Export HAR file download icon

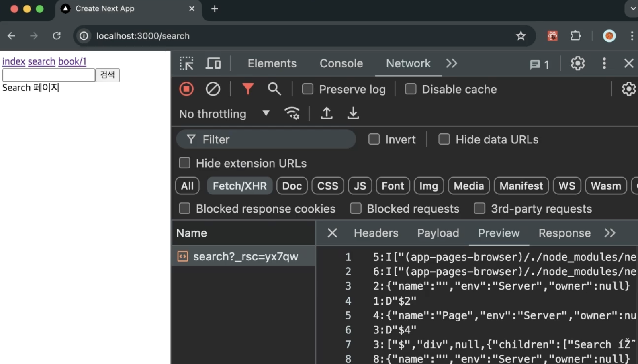[353, 114]
